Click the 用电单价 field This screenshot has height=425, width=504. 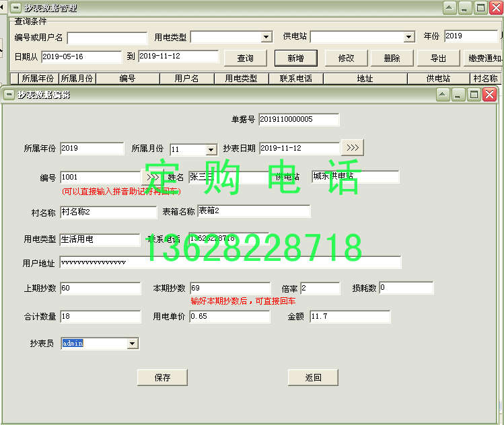point(230,317)
